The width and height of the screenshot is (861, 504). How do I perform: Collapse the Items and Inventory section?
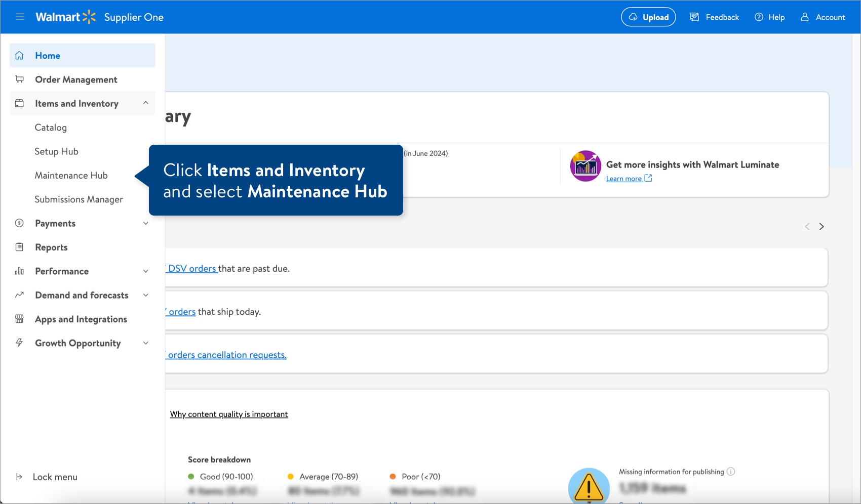146,103
